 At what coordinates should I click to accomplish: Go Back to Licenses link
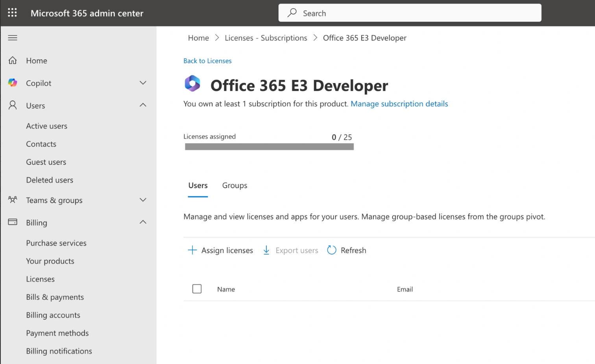[207, 61]
